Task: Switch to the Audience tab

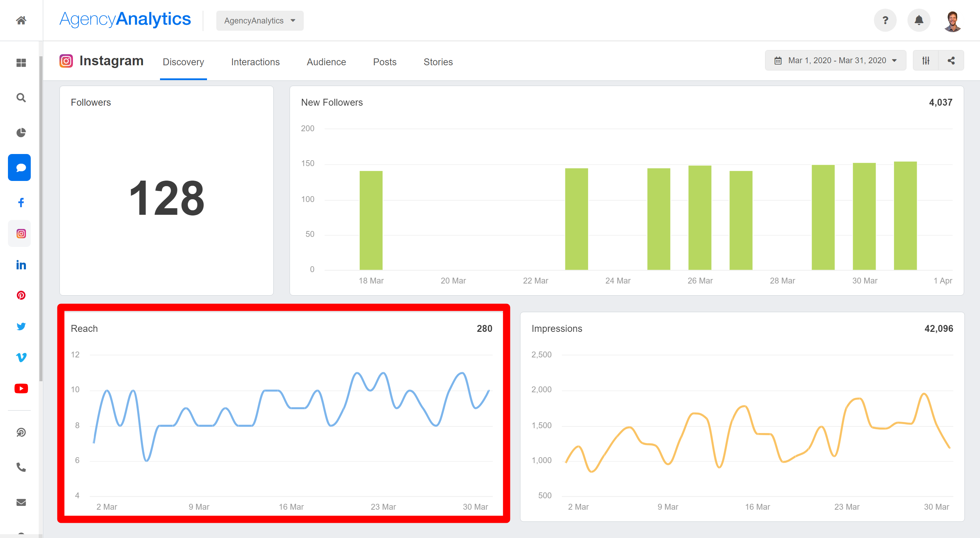Action: [x=326, y=63]
